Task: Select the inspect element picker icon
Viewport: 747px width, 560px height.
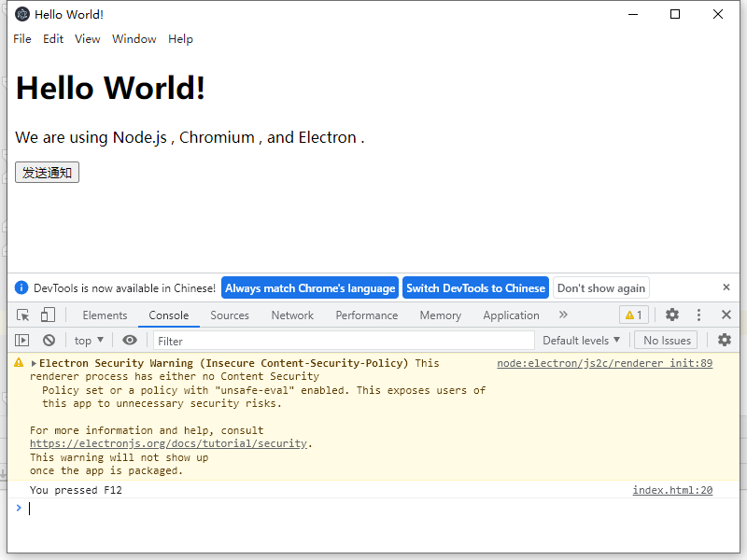Action: tap(22, 315)
